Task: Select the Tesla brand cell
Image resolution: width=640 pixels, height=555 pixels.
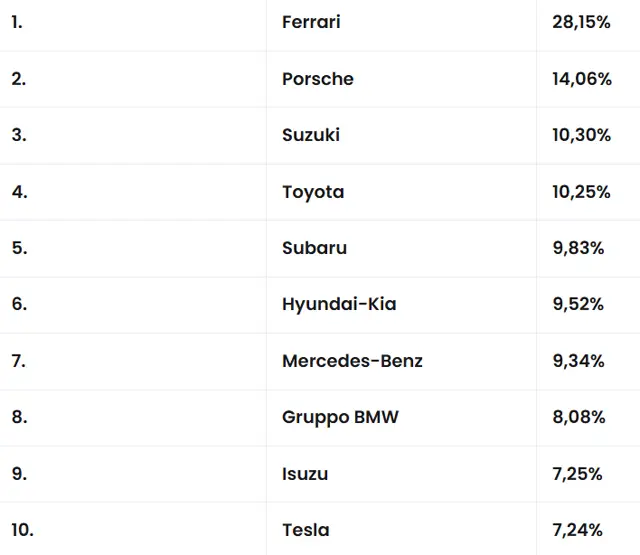Action: coord(305,530)
